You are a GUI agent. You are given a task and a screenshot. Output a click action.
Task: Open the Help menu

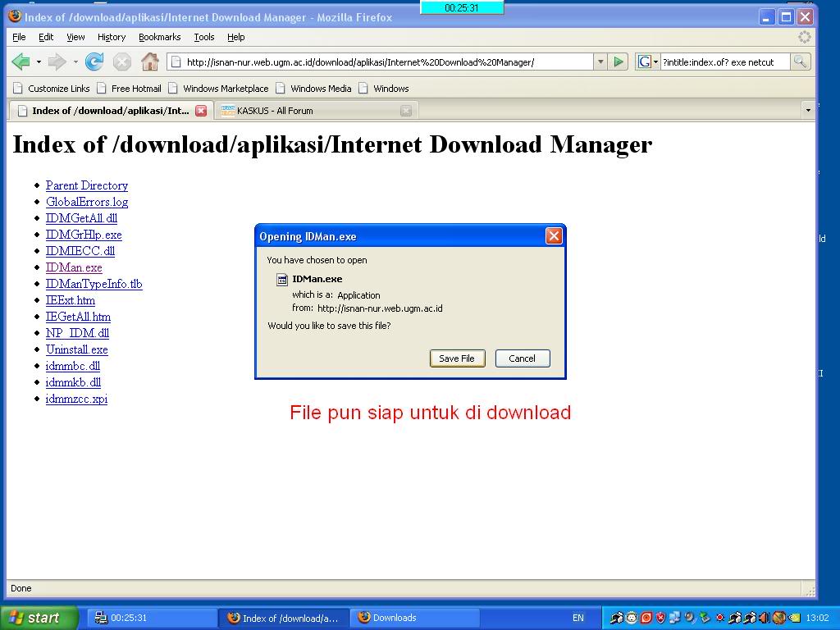click(x=235, y=37)
